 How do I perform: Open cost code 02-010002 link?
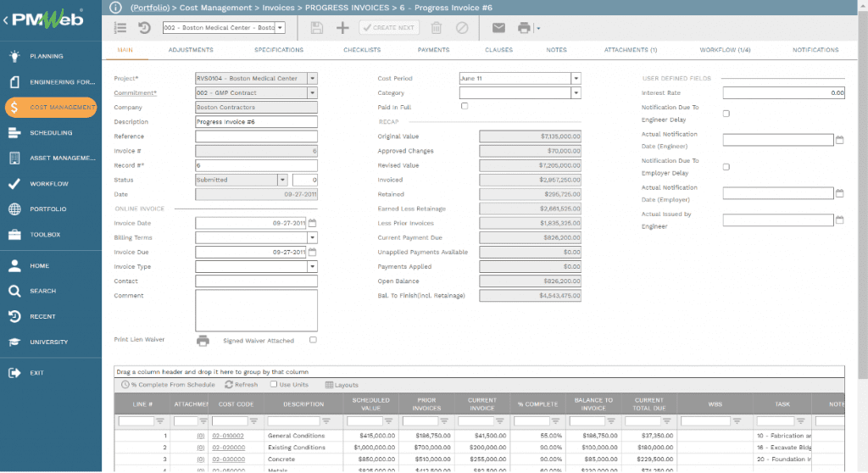tap(228, 436)
